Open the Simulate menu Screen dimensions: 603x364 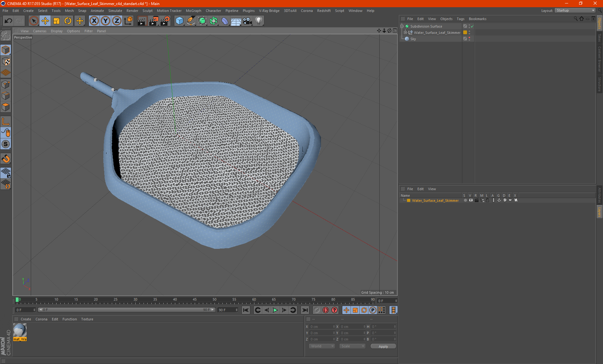click(115, 11)
